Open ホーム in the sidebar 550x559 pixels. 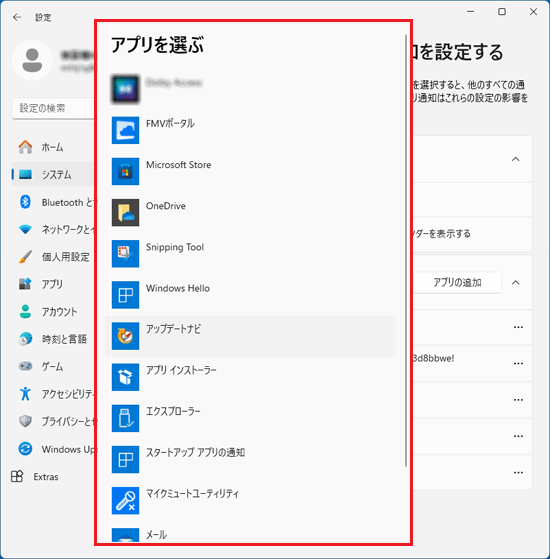(x=53, y=147)
